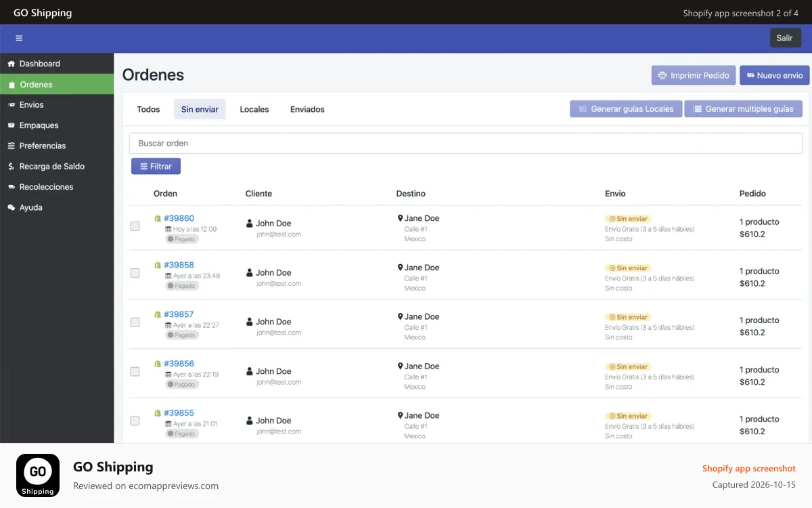The width and height of the screenshot is (812, 508).
Task: Check the box for order #39856
Action: coord(135,372)
